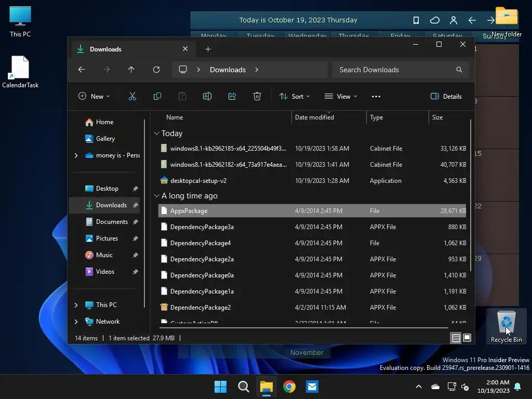Image resolution: width=532 pixels, height=399 pixels.
Task: Click the file list vertical scrollbar
Action: [x=471, y=195]
